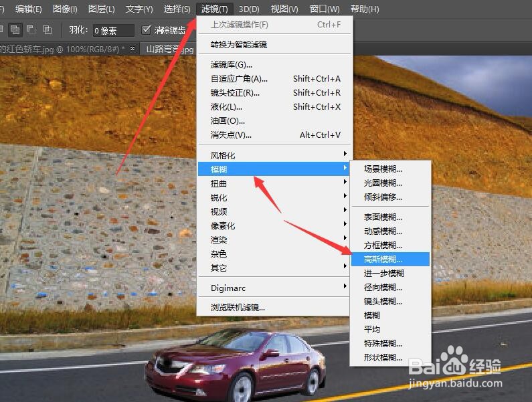Select 径向模糊... radial blur

pos(391,288)
